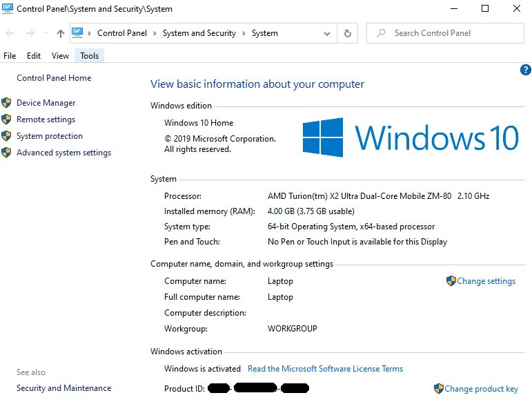Image resolution: width=532 pixels, height=402 pixels.
Task: Expand chevron after Control Panel breadcrumb
Action: 155,33
